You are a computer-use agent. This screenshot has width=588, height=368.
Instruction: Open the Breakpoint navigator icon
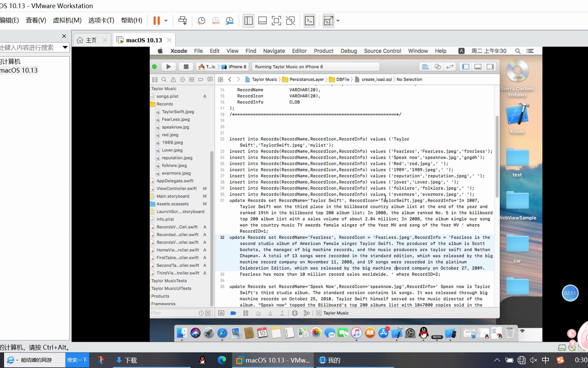[x=201, y=79]
